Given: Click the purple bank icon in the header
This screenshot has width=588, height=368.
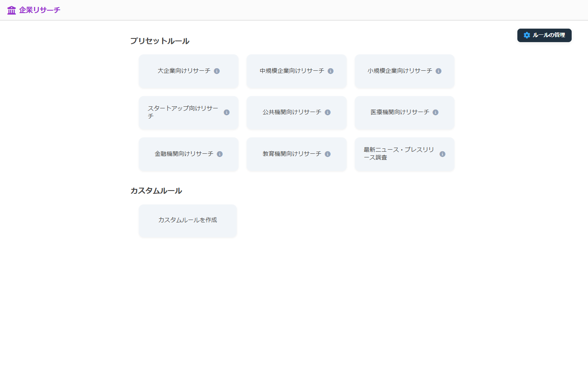Looking at the screenshot, I should 11,9.
